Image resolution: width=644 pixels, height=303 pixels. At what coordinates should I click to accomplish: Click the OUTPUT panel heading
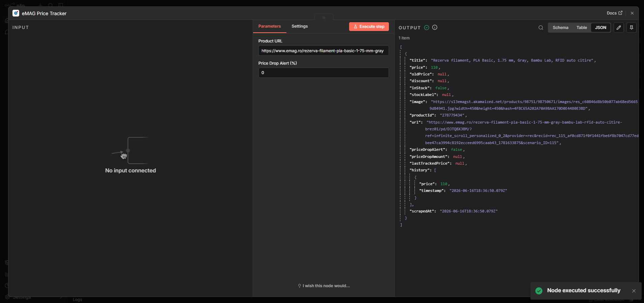coord(409,28)
